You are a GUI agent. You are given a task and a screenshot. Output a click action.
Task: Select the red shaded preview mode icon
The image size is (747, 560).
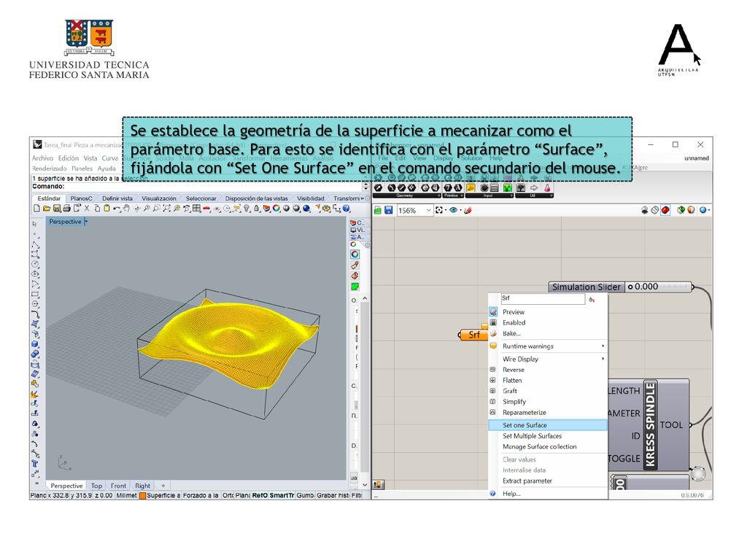click(x=665, y=210)
